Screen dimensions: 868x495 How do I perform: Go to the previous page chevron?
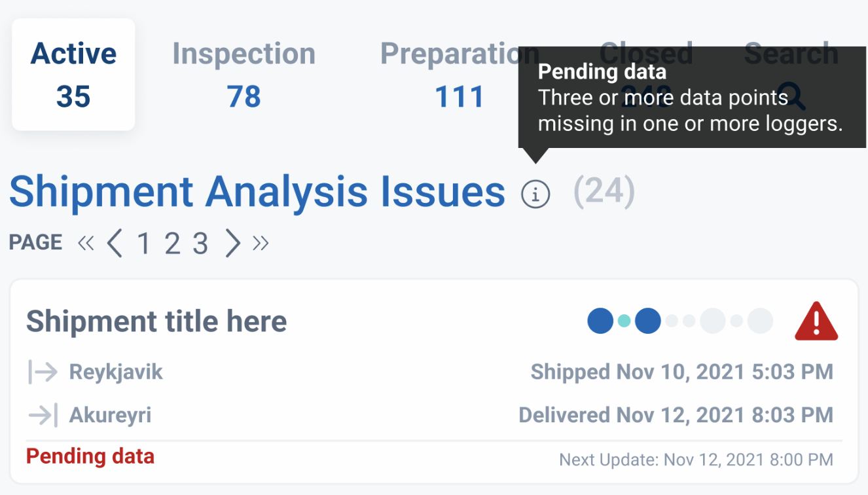point(115,244)
